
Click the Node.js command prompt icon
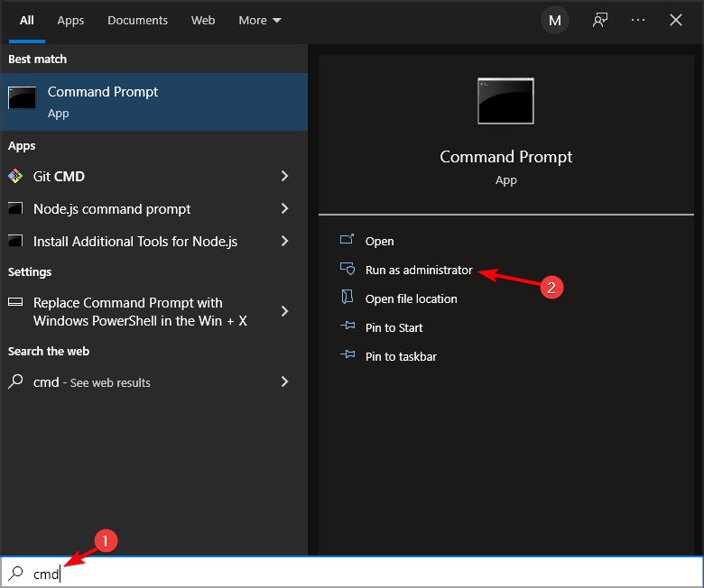[15, 208]
